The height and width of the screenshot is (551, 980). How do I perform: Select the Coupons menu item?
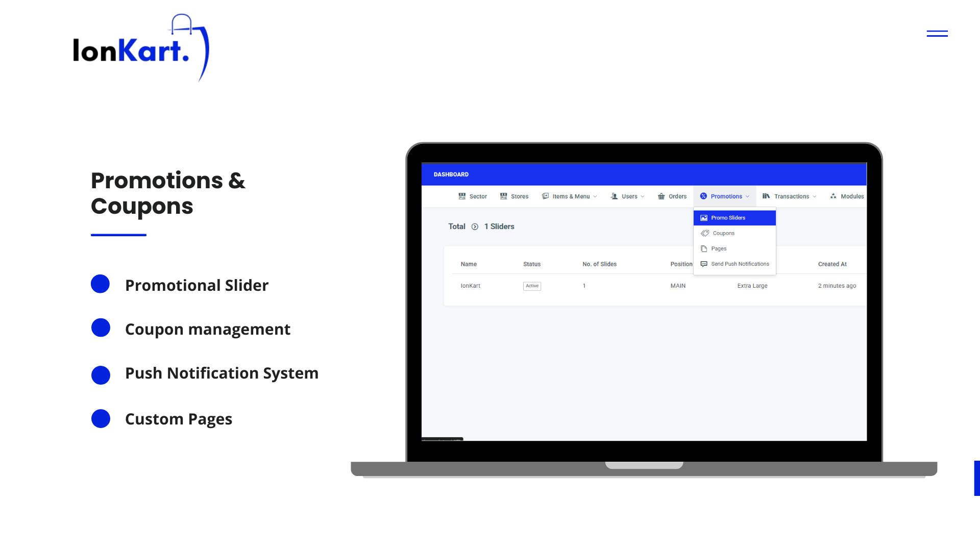tap(724, 233)
